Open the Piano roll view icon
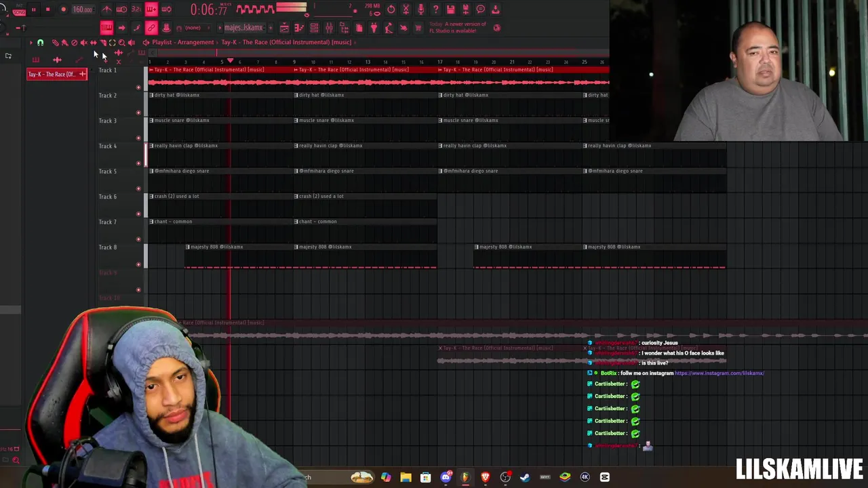868x488 pixels. click(298, 28)
